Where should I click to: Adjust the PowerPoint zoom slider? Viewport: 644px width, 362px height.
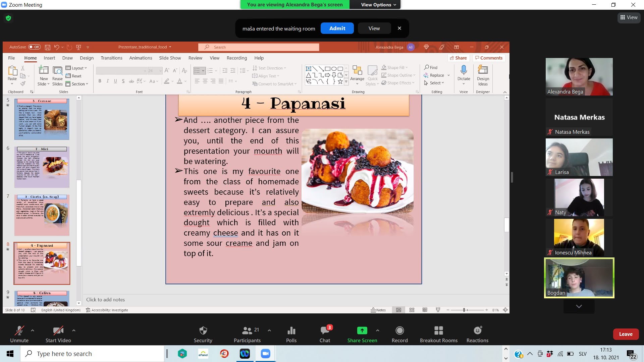[x=465, y=310]
